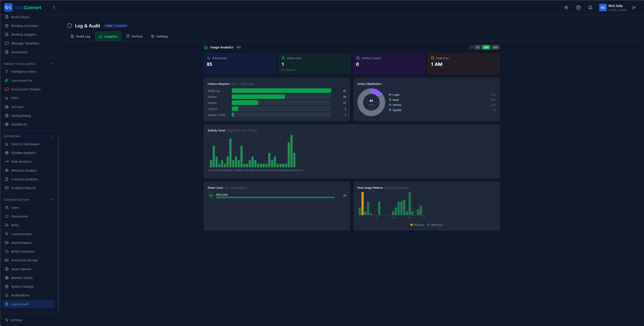
Task: Click the calendar icon beside 7d
Action: click(471, 47)
